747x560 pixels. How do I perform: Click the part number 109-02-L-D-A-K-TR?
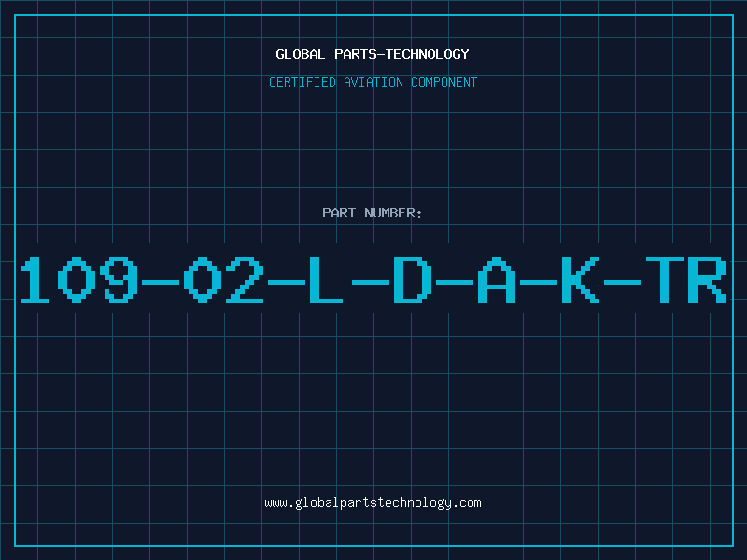coord(373,279)
